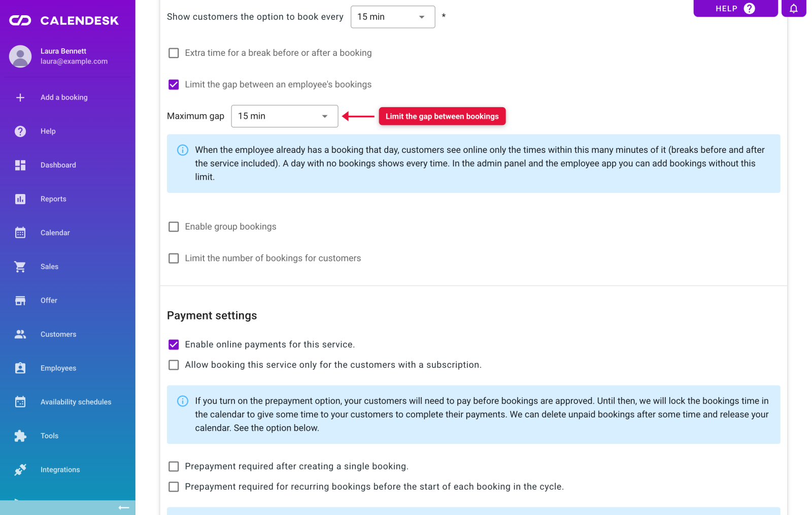Click the HELP button at top right
Screen dimensions: 812x515
point(735,9)
